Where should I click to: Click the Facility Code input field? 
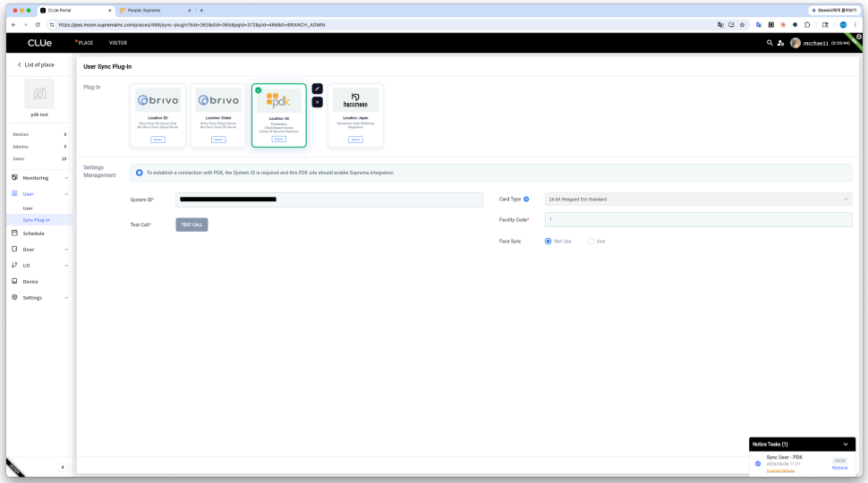[698, 220]
